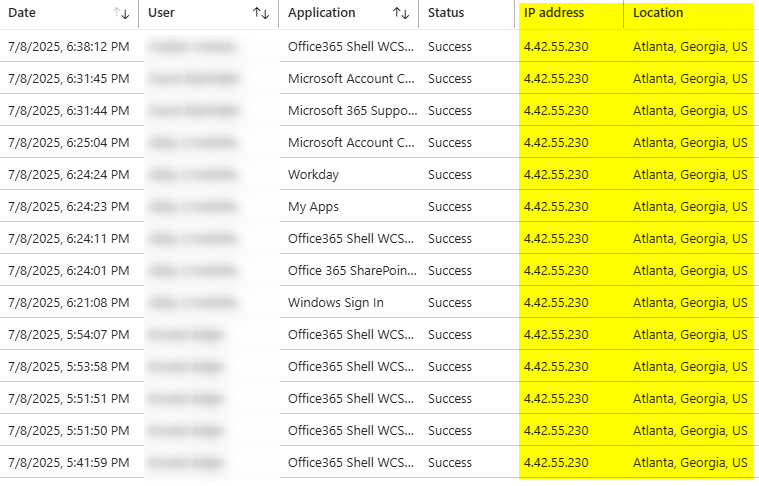Click Atlanta, Georgia, US in the 5:41:59 PM row
Screen dimensions: 759x486
pos(690,462)
